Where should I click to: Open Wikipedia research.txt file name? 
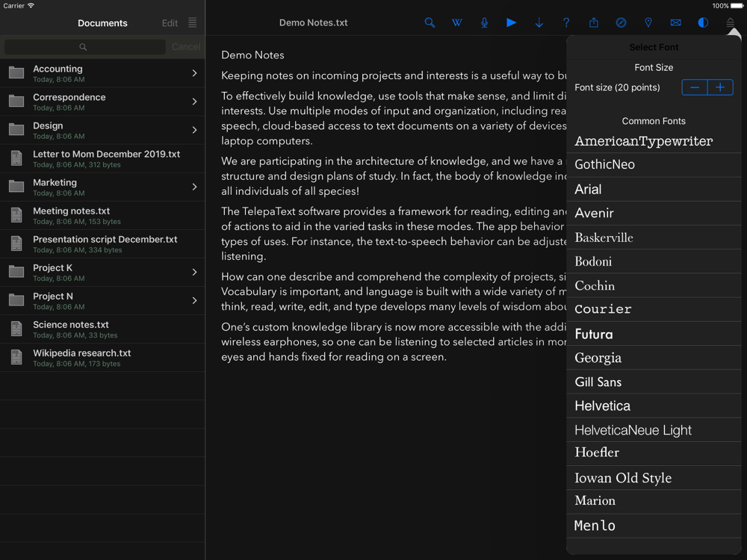click(82, 353)
